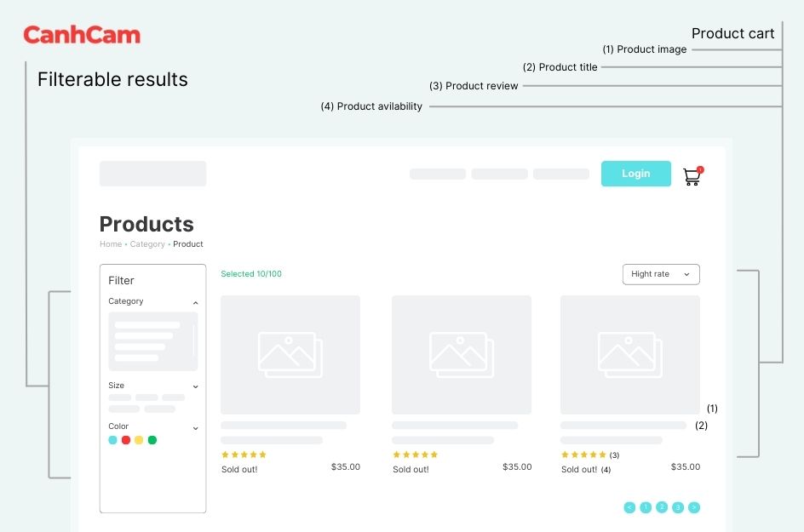Click the red notification badge on the cart
804x532 pixels.
pyautogui.click(x=700, y=168)
